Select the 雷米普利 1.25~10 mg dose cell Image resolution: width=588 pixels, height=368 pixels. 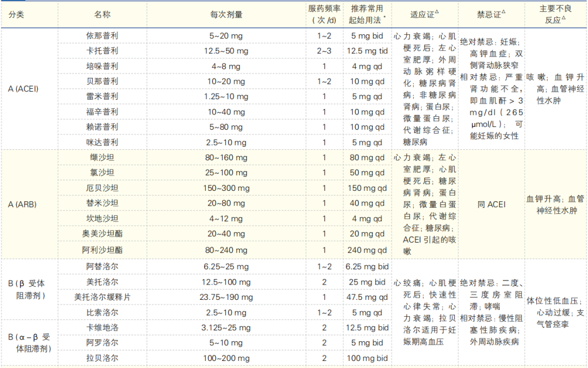coord(226,96)
